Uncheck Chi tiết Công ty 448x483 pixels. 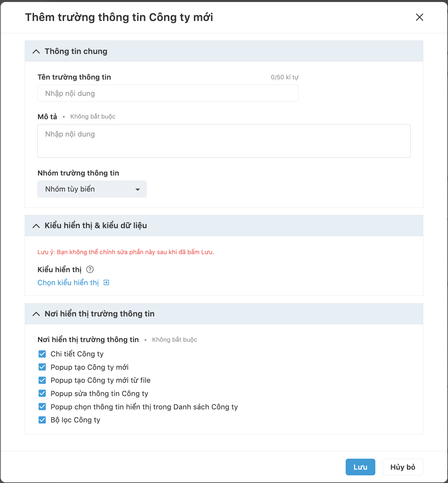(x=42, y=354)
